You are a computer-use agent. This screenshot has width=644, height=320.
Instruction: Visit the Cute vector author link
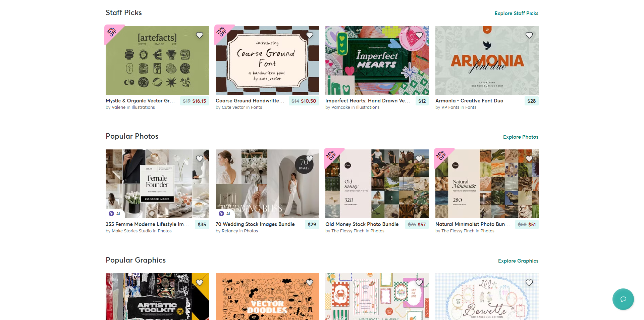[233, 107]
